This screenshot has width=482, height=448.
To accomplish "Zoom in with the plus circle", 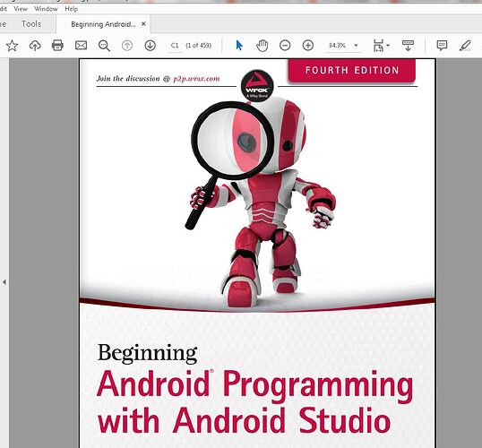I will (x=308, y=46).
